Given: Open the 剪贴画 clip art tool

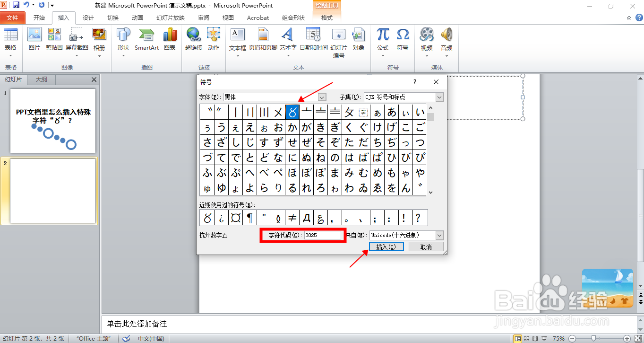Looking at the screenshot, I should pos(54,39).
